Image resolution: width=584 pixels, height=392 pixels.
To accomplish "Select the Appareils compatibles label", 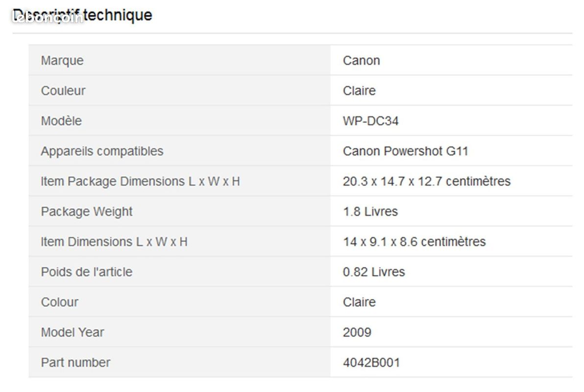I will 102,151.
